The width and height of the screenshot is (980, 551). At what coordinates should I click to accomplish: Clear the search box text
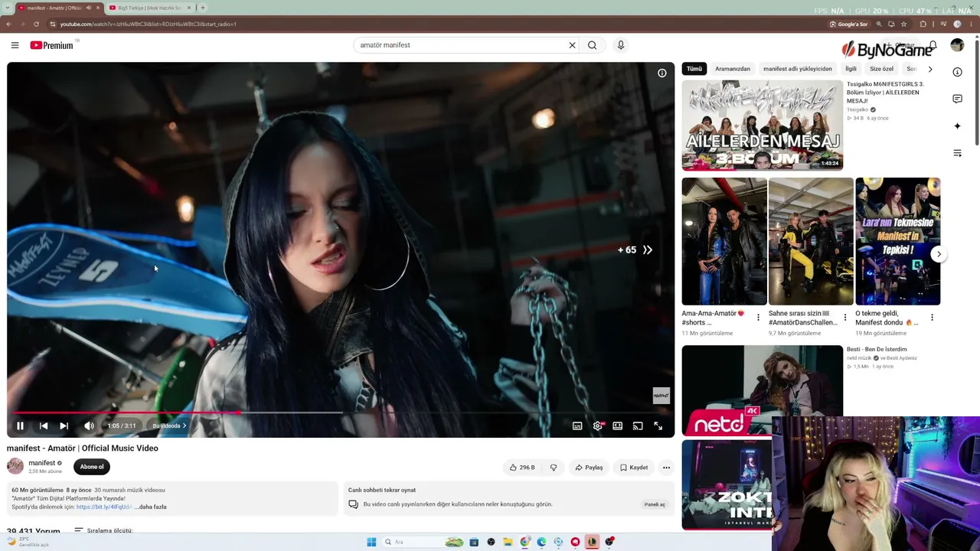coord(572,45)
